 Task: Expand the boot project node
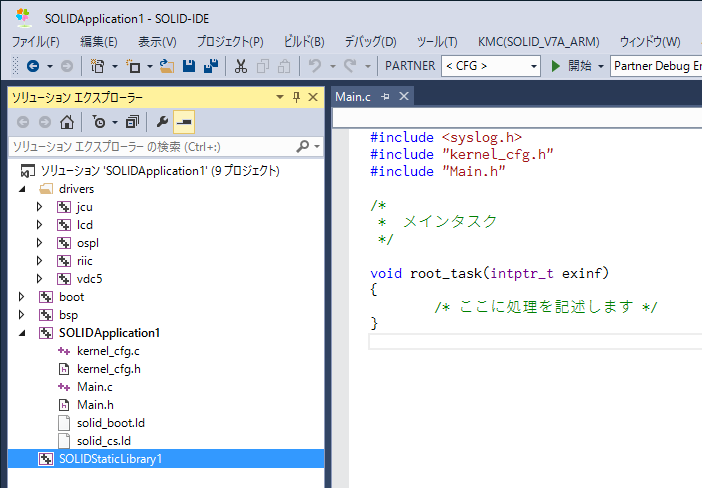tap(23, 297)
